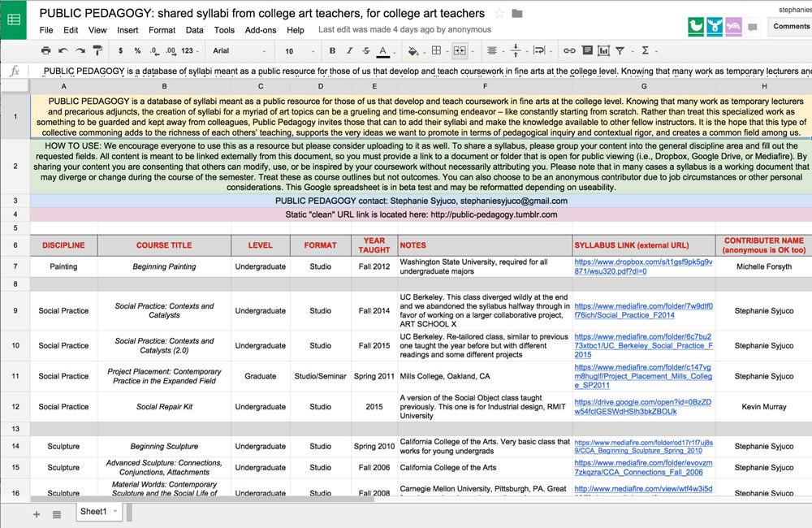
Task: Open the Social_Practice_F2014 mediafire link
Action: (643, 310)
